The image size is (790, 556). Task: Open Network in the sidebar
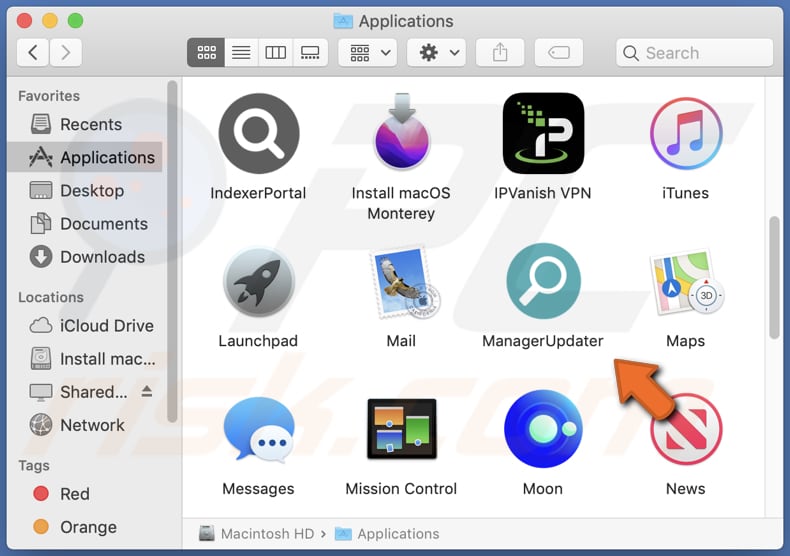(85, 425)
